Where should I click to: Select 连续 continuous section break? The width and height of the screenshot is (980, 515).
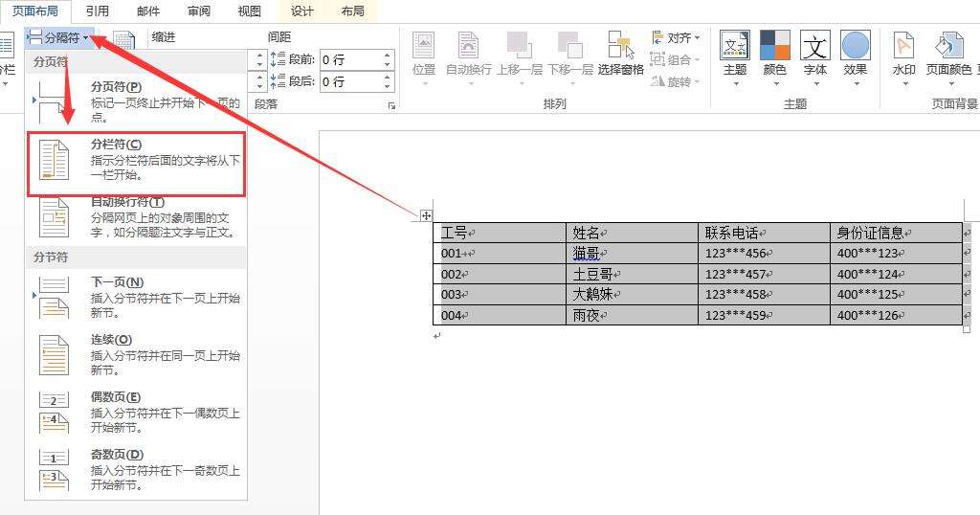tap(136, 355)
